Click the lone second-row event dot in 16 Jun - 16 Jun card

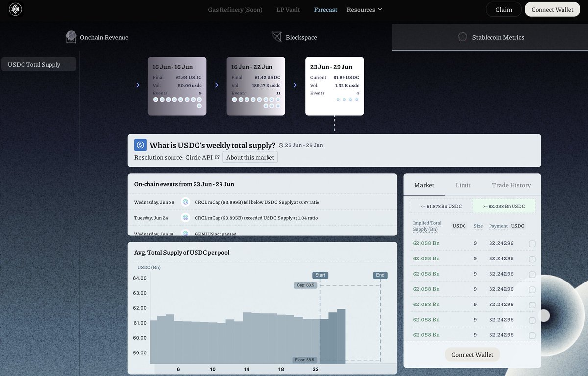pos(199,106)
